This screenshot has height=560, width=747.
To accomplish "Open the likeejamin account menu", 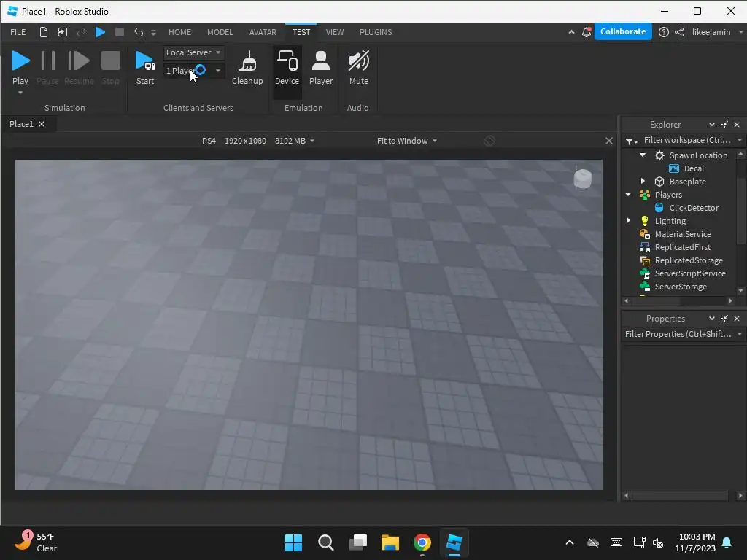I will (x=716, y=32).
